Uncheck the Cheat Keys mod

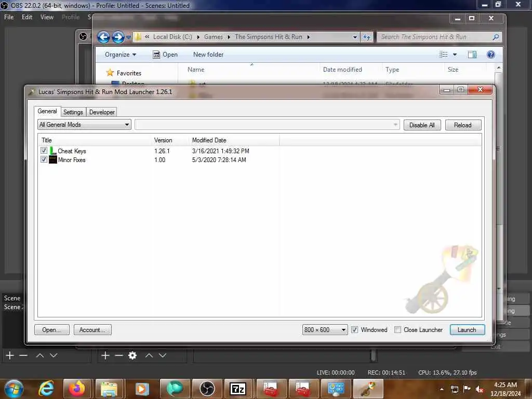click(44, 150)
